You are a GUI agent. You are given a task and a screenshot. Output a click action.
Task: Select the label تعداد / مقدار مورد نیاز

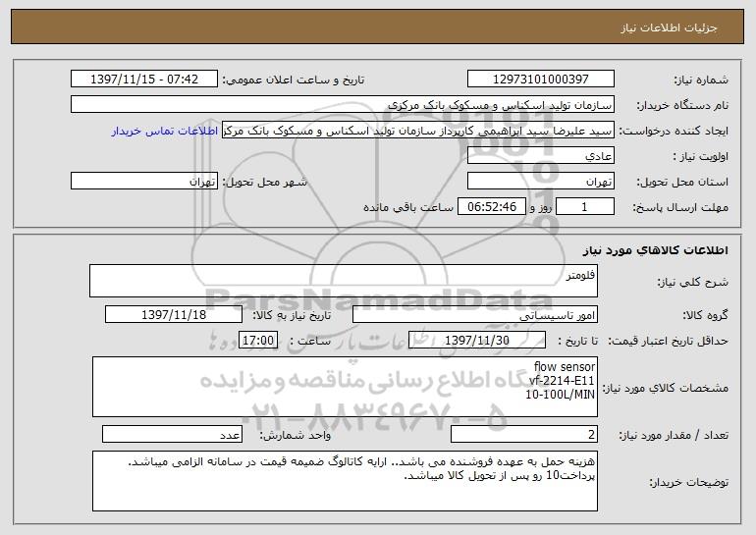(x=674, y=435)
